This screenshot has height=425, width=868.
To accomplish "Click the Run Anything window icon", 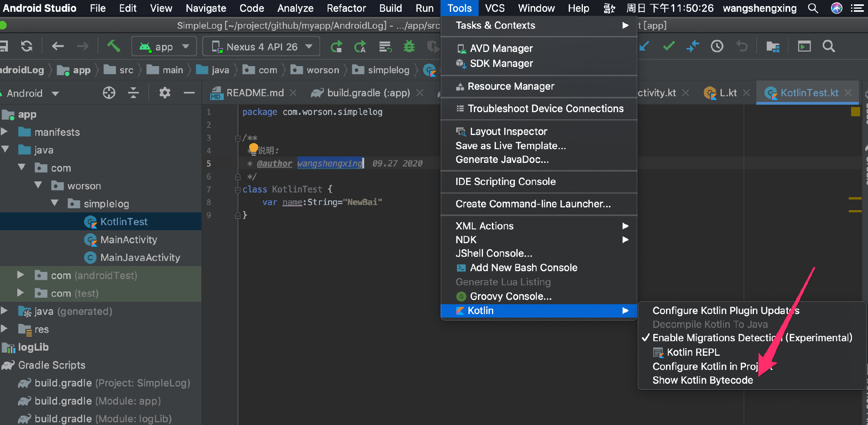I will pyautogui.click(x=804, y=46).
